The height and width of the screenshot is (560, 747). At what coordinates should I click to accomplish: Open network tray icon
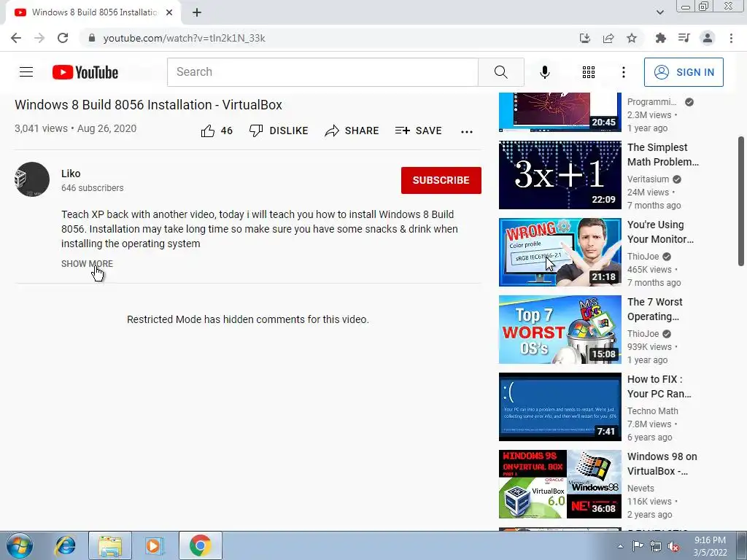[656, 546]
